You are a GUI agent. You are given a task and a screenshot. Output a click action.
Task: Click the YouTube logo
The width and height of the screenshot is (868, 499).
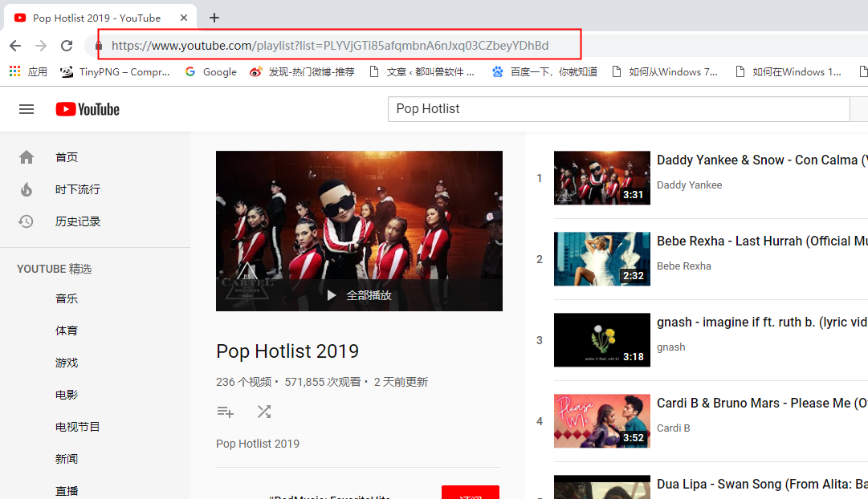pos(88,110)
